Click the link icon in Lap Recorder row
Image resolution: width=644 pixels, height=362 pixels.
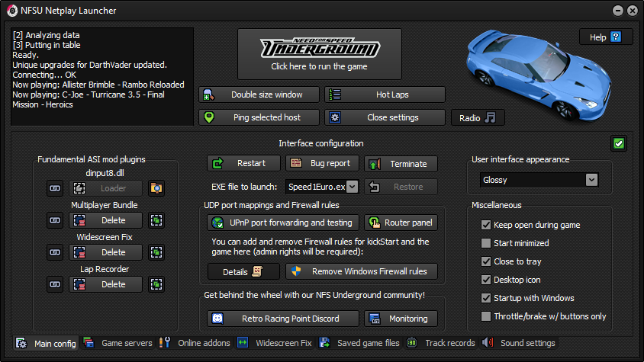click(x=55, y=284)
